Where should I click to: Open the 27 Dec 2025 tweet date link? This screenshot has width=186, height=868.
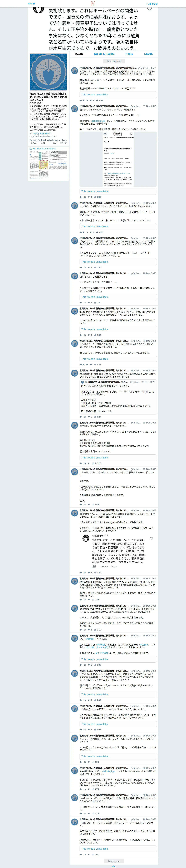pos(149,706)
